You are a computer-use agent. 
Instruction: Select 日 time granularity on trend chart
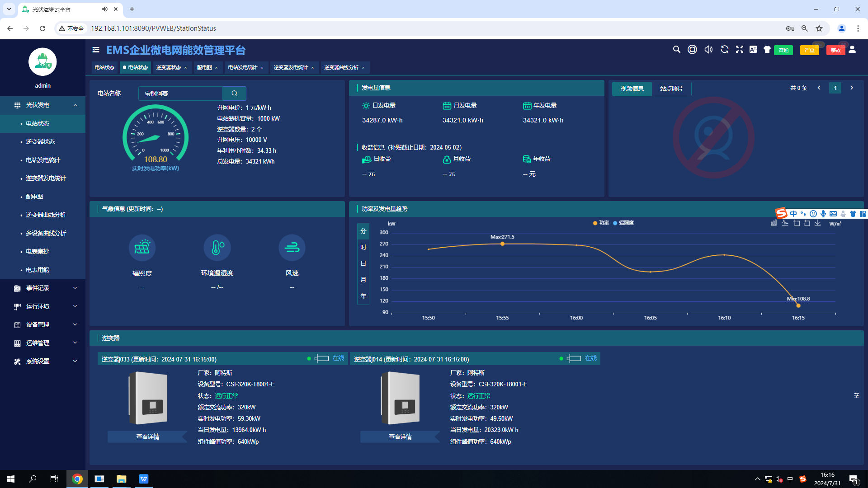coord(363,264)
